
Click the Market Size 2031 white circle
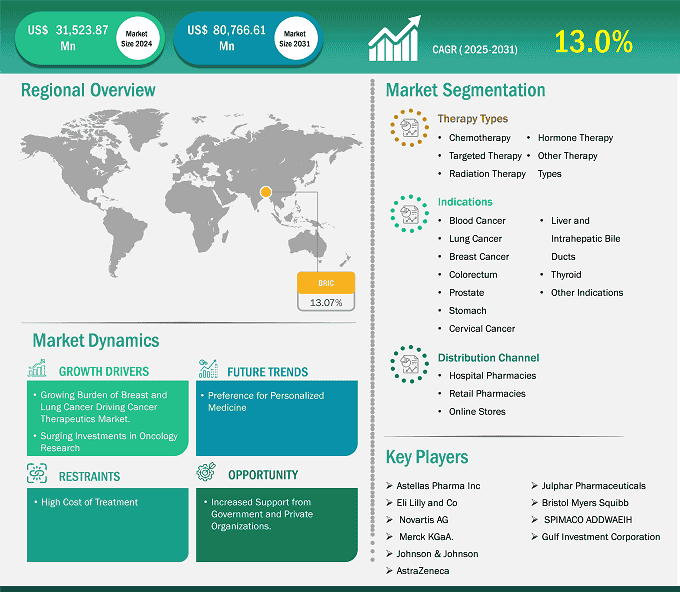(295, 39)
